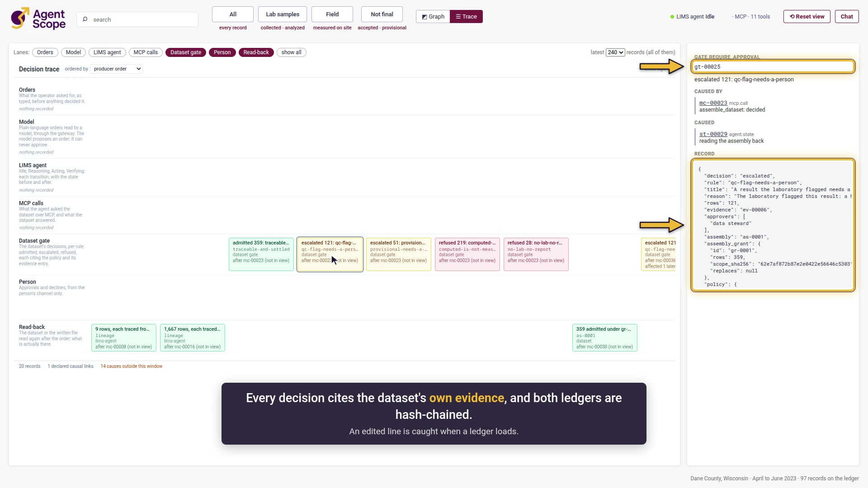The image size is (868, 488).
Task: Click the gt-00025 record id field
Action: click(773, 67)
